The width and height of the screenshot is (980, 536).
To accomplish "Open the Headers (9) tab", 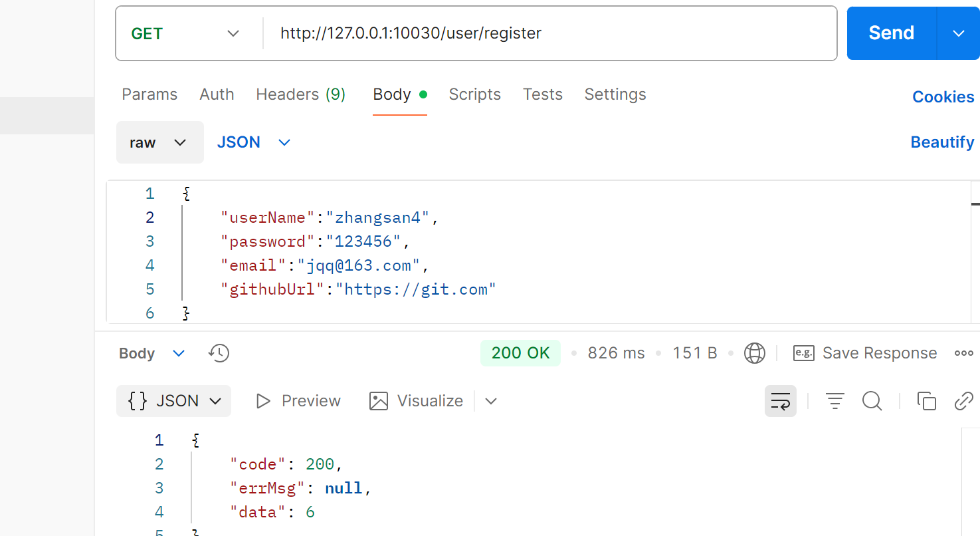I will click(x=301, y=94).
